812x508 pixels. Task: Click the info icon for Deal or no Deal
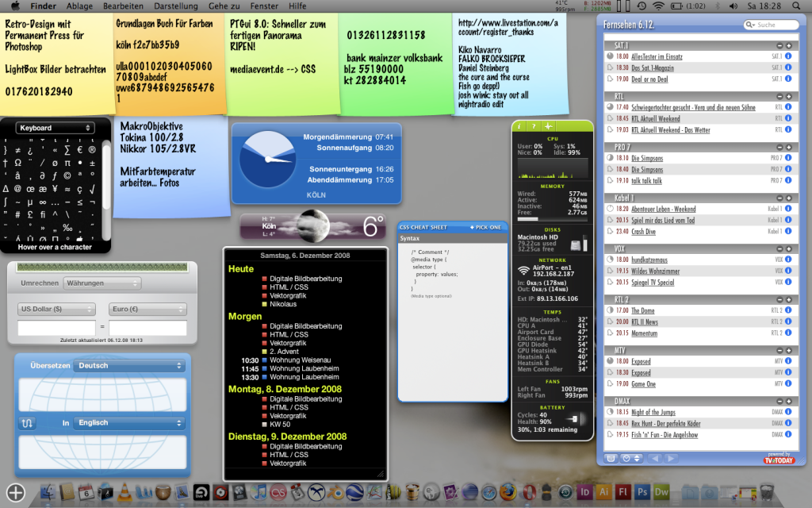(x=787, y=79)
